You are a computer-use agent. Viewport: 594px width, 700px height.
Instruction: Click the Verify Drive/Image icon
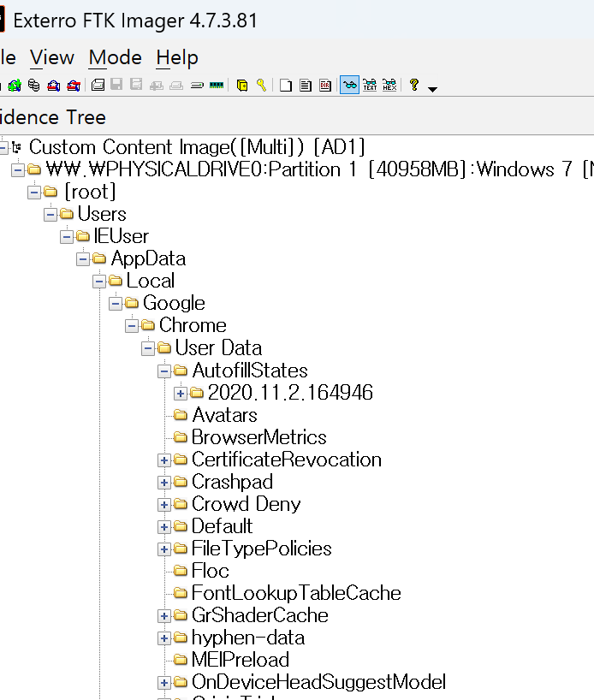click(197, 85)
